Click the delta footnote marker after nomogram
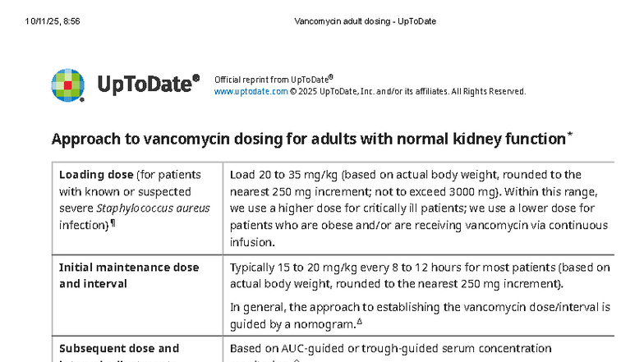Image resolution: width=644 pixels, height=362 pixels. tap(359, 322)
